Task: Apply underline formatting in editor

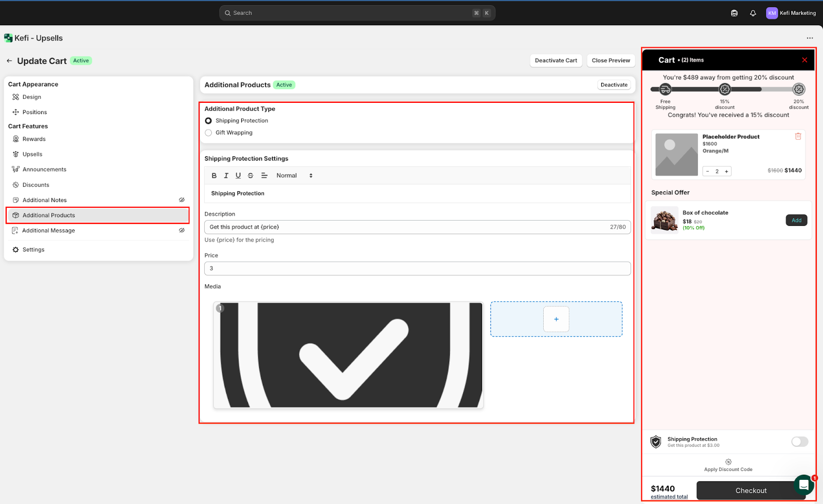Action: [x=238, y=175]
